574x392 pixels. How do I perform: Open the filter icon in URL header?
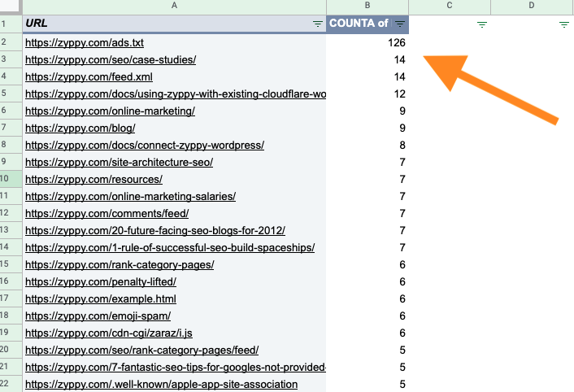coord(317,24)
